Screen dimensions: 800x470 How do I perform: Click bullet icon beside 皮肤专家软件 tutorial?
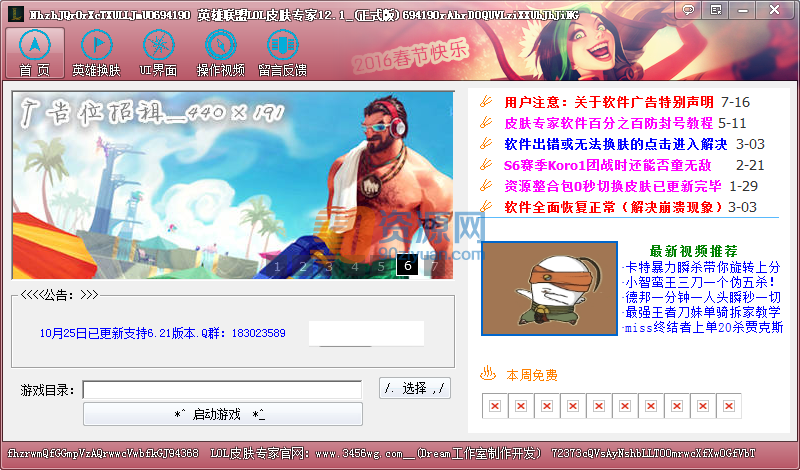(x=486, y=122)
